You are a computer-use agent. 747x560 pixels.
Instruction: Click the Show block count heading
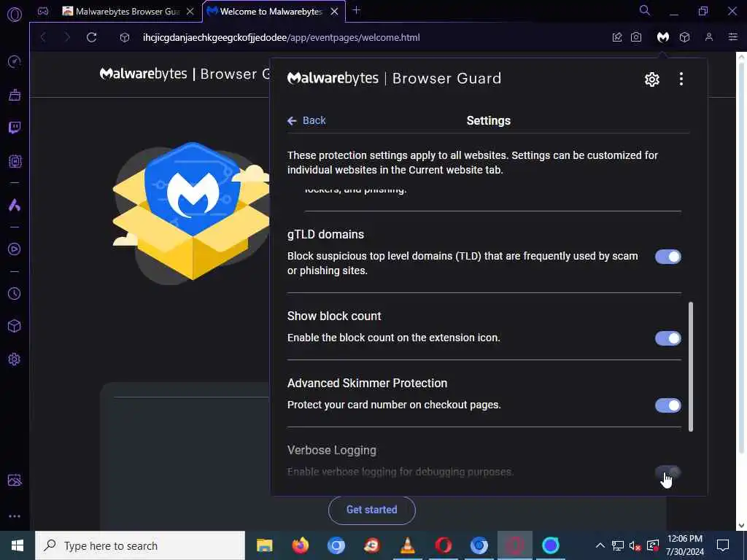(x=334, y=316)
